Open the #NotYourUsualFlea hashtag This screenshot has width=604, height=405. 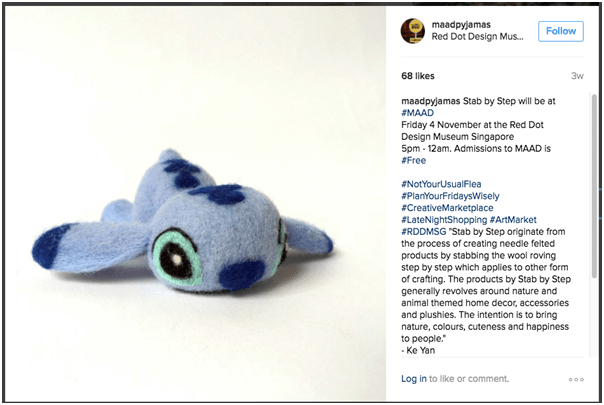pos(441,184)
